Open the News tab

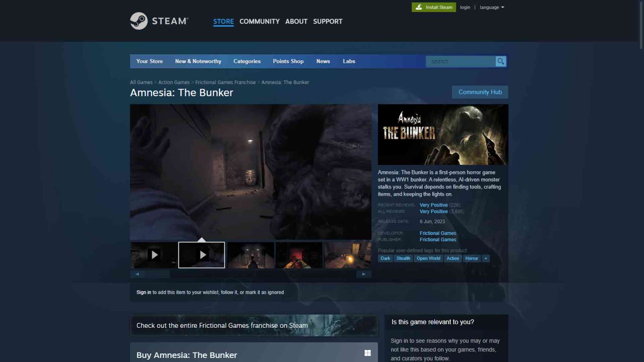pyautogui.click(x=323, y=61)
